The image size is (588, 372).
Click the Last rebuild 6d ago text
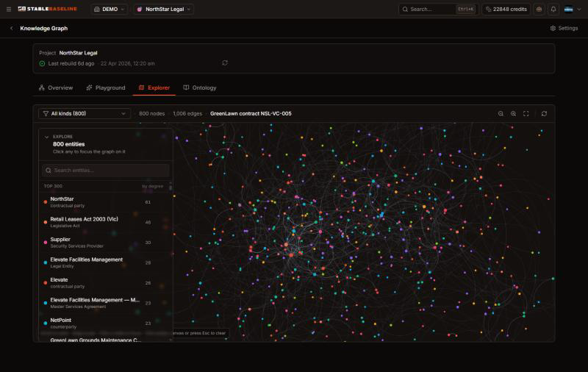[71, 64]
